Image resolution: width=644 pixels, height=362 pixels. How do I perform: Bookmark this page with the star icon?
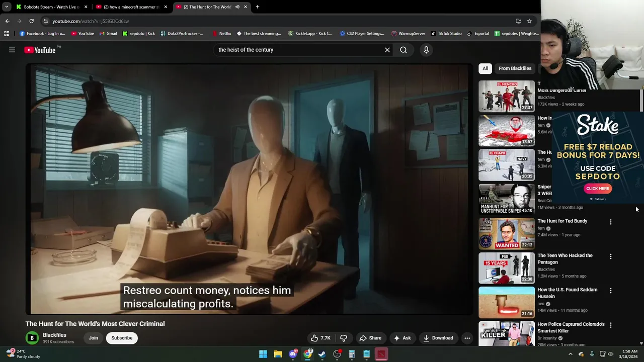tap(529, 21)
